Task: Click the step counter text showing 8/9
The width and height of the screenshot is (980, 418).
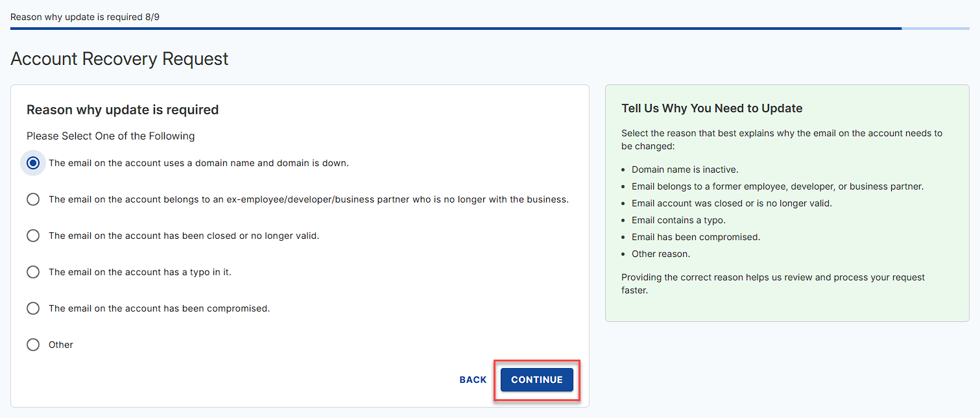Action: [x=85, y=17]
